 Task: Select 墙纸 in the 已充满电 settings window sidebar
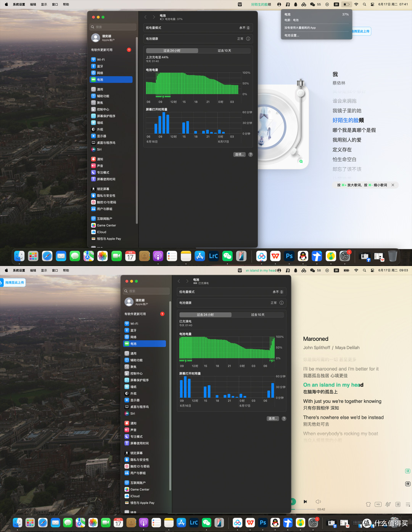[145, 387]
